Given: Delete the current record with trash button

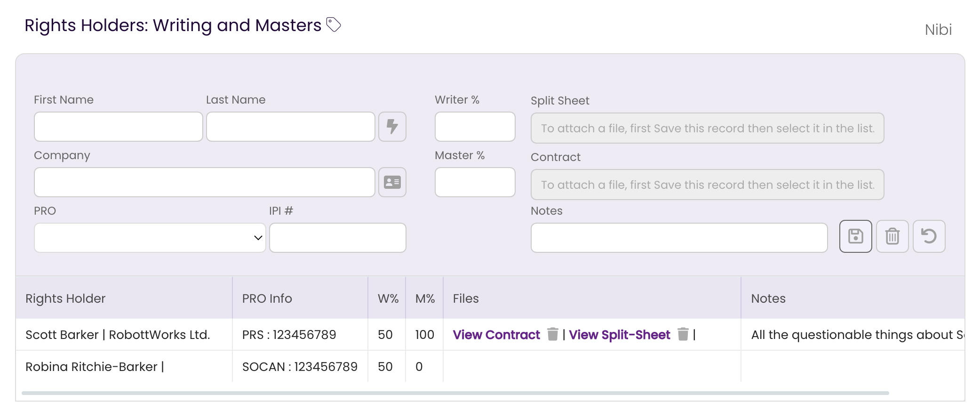Looking at the screenshot, I should [x=892, y=236].
